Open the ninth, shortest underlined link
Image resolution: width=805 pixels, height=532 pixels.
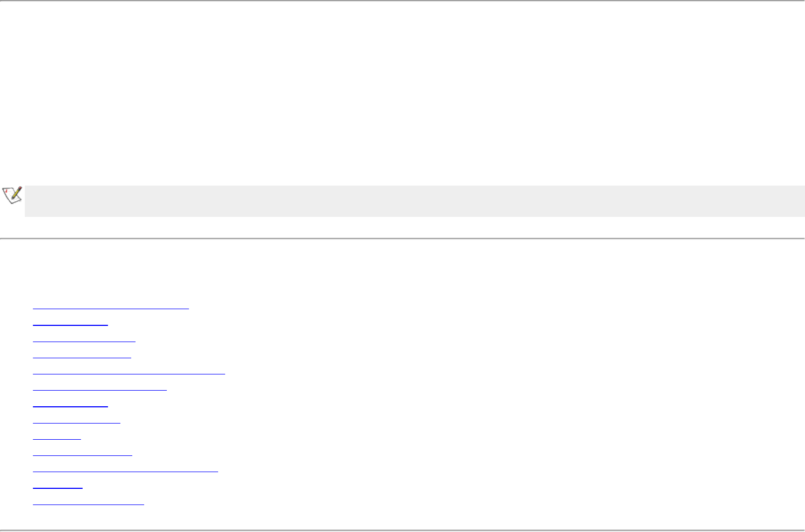coord(57,437)
